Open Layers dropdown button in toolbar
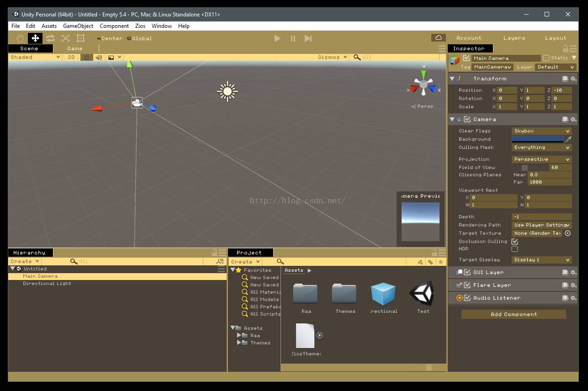Screen dimensions: 588x391 coord(514,38)
